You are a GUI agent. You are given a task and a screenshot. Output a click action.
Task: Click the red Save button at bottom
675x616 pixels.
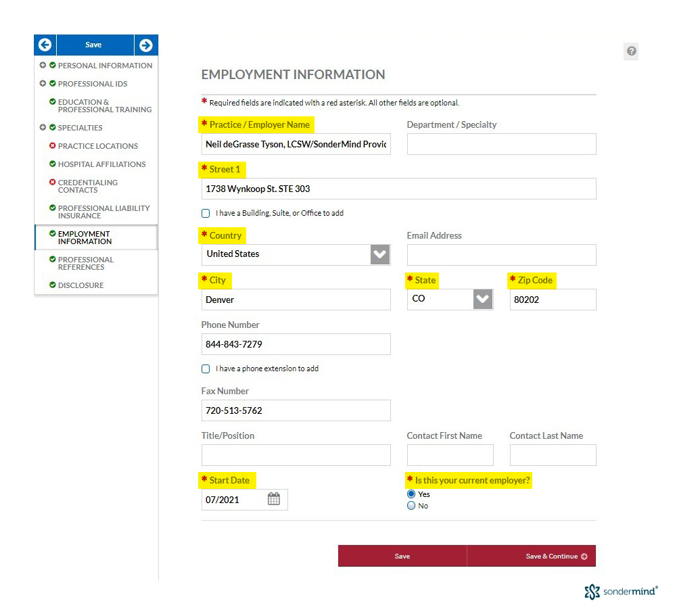[402, 556]
